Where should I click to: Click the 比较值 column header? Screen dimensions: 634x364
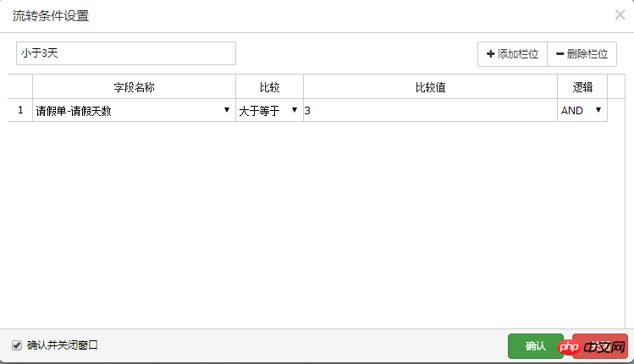coord(430,87)
